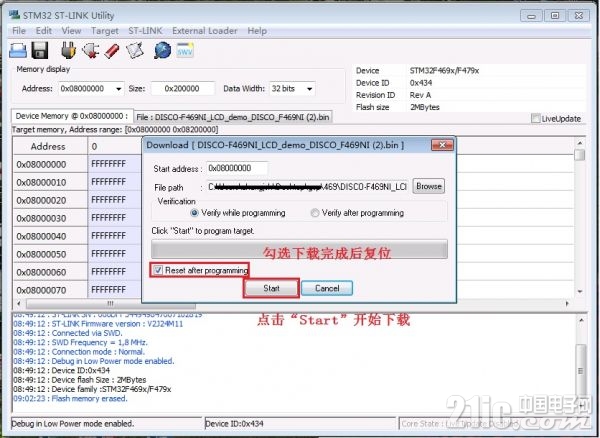The image size is (600, 438).
Task: Click FFFFFFFF cell in row 0x08000040
Action: pyautogui.click(x=109, y=236)
